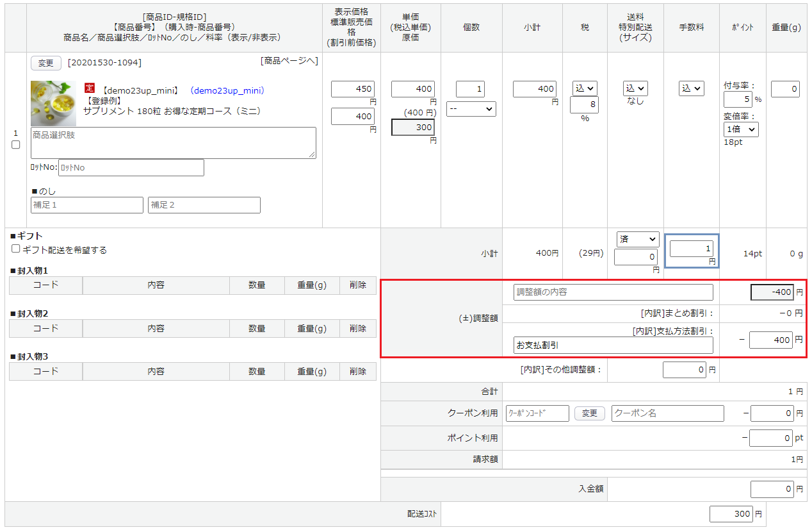The image size is (812, 532).
Task: Click the 配送コスト amount field
Action: (731, 514)
